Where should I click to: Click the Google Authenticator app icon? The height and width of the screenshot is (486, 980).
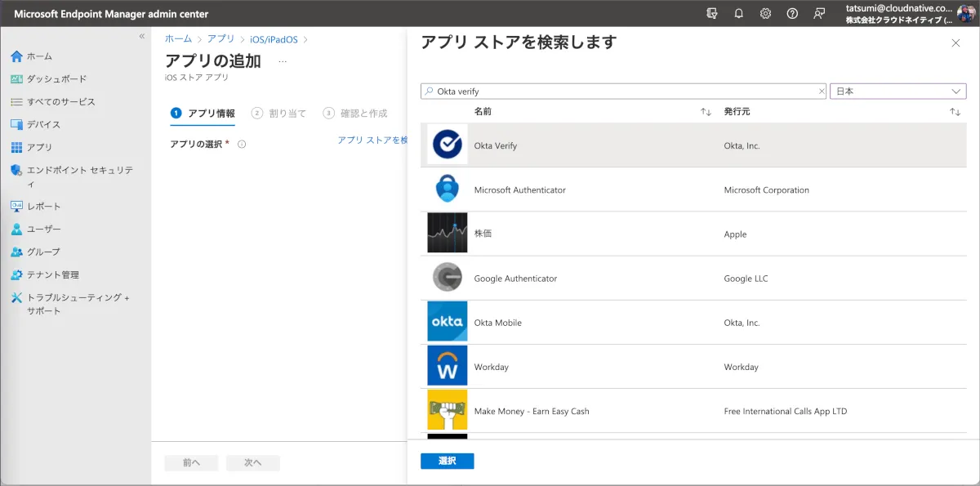coord(447,278)
